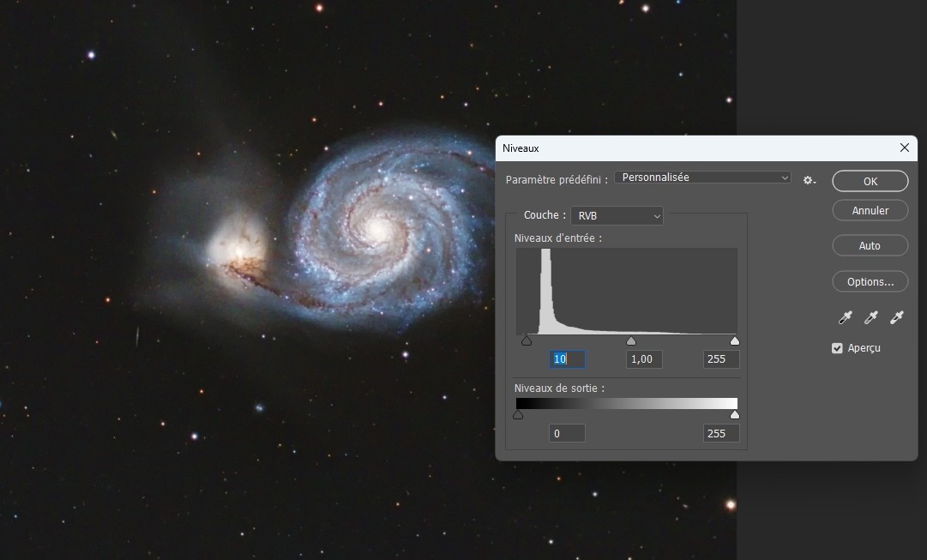Click the Niveaux d'entrée label

(x=558, y=238)
